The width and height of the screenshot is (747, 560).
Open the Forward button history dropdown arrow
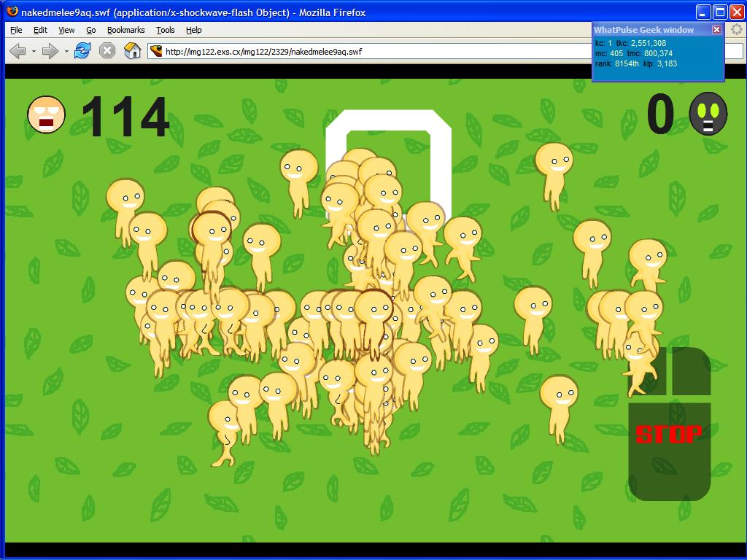tap(66, 52)
